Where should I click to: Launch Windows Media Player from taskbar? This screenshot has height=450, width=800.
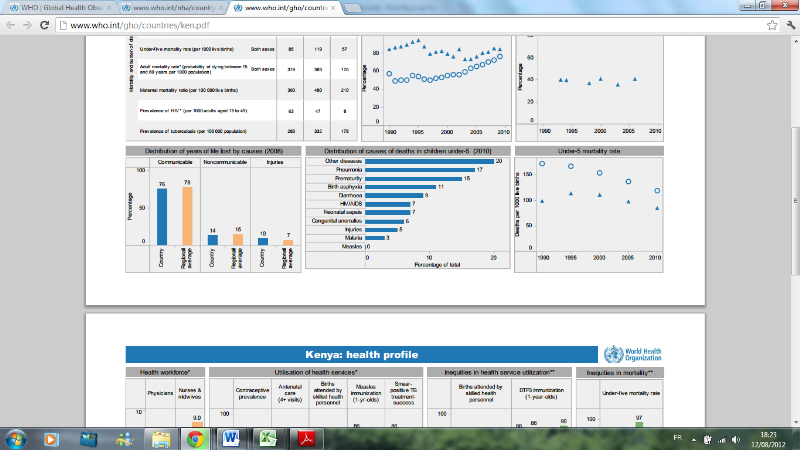point(51,439)
